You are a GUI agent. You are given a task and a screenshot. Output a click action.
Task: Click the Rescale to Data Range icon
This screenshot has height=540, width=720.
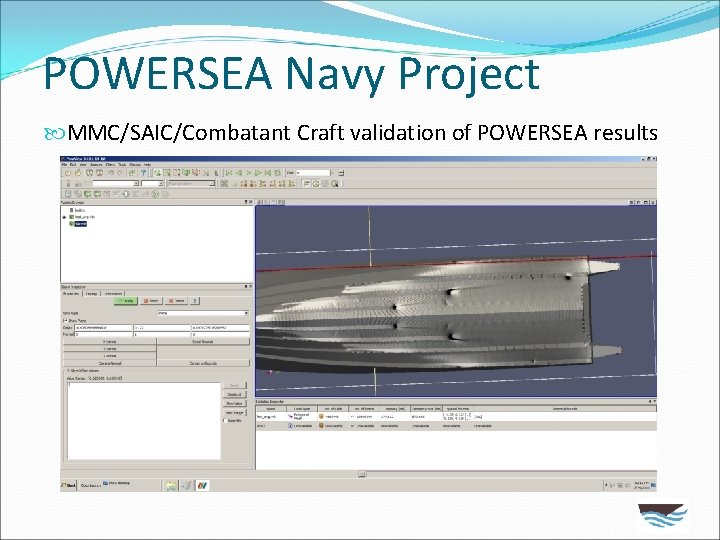coord(87,184)
